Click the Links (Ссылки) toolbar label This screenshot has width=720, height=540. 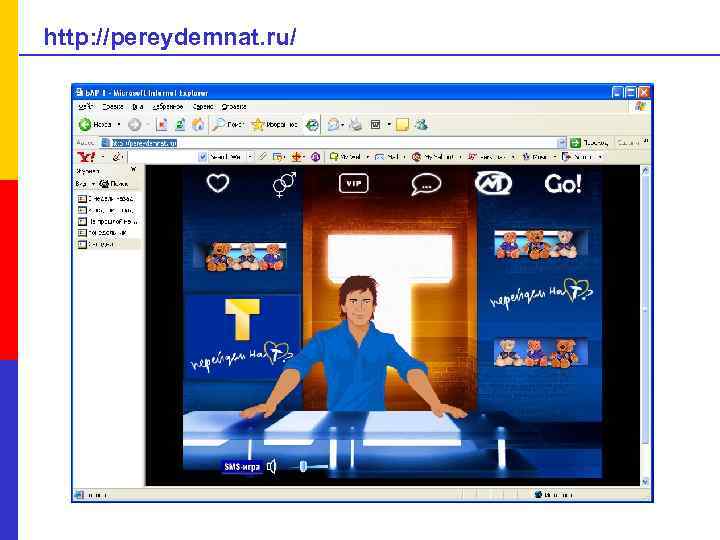[x=629, y=143]
